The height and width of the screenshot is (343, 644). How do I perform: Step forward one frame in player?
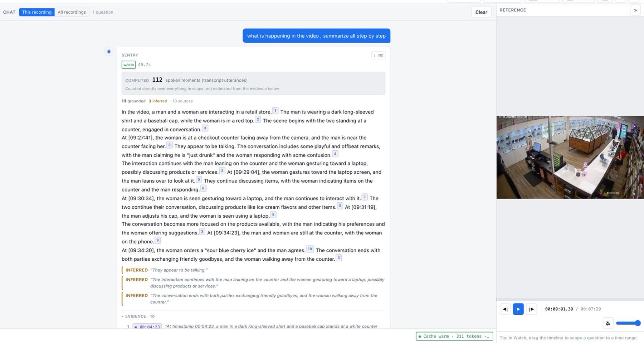pyautogui.click(x=532, y=309)
